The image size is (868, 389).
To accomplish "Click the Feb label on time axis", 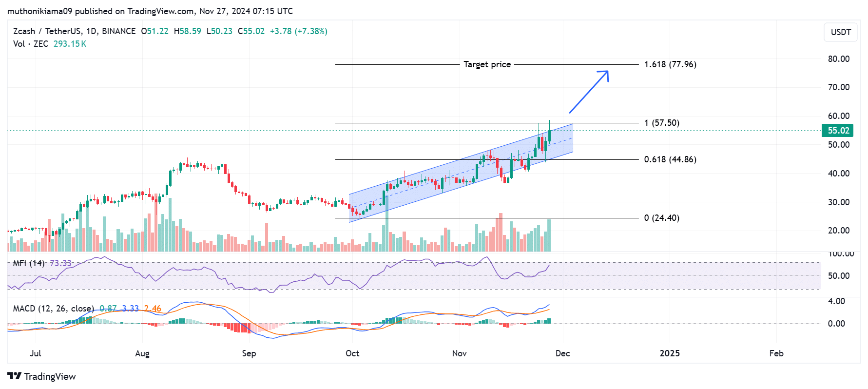I will [x=776, y=353].
